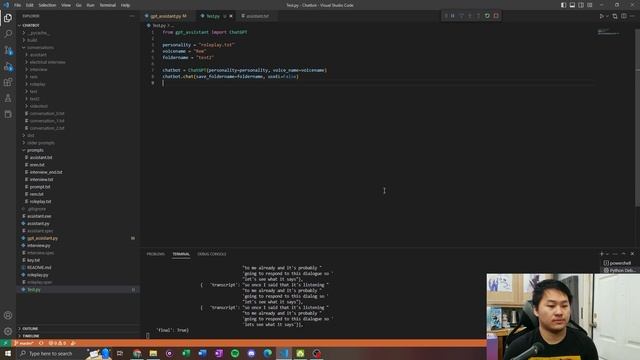Click the remote window status icon
640x360 pixels.
[x=5, y=343]
